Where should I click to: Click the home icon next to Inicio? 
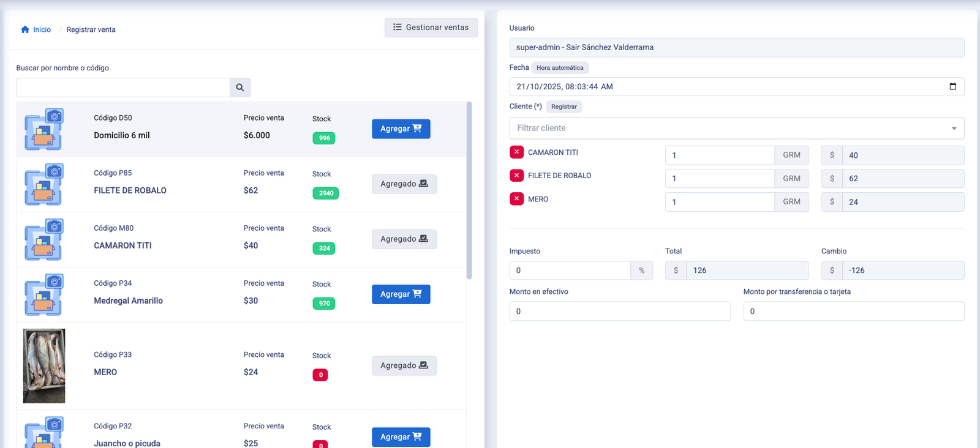pyautogui.click(x=25, y=29)
